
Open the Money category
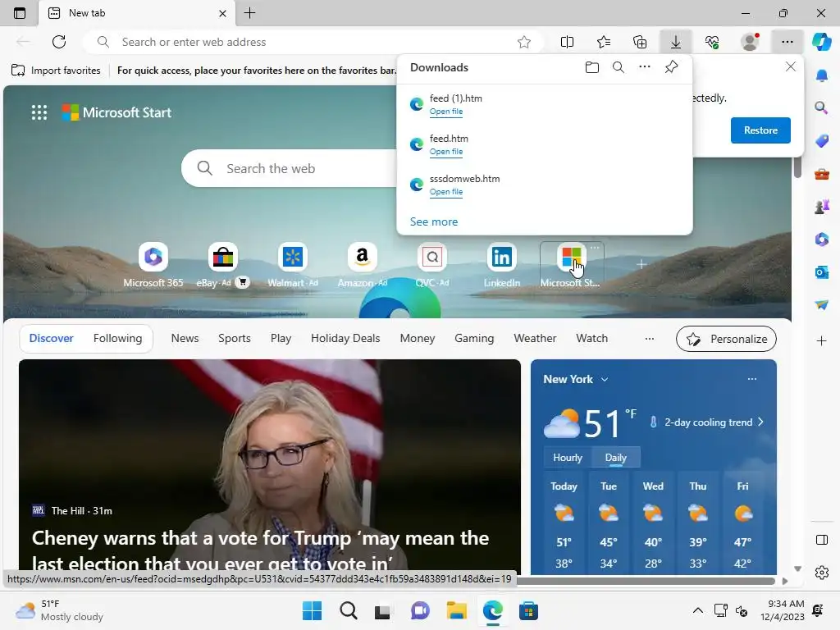click(418, 338)
